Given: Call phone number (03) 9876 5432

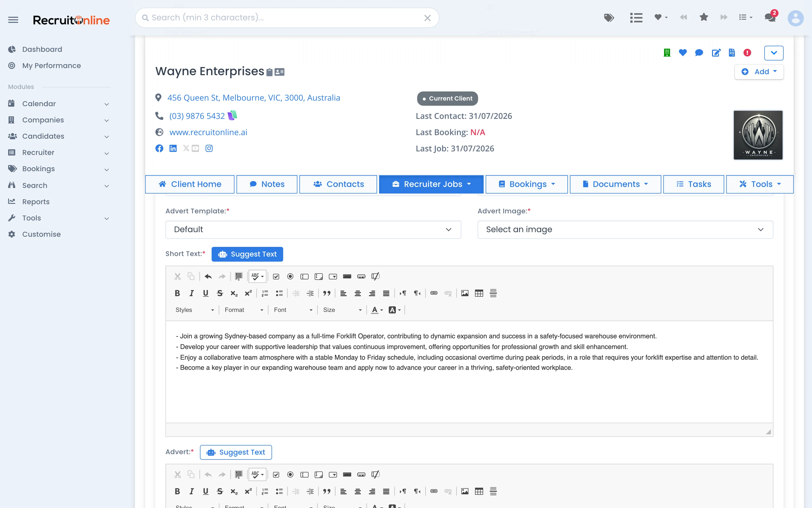Looking at the screenshot, I should pos(197,116).
